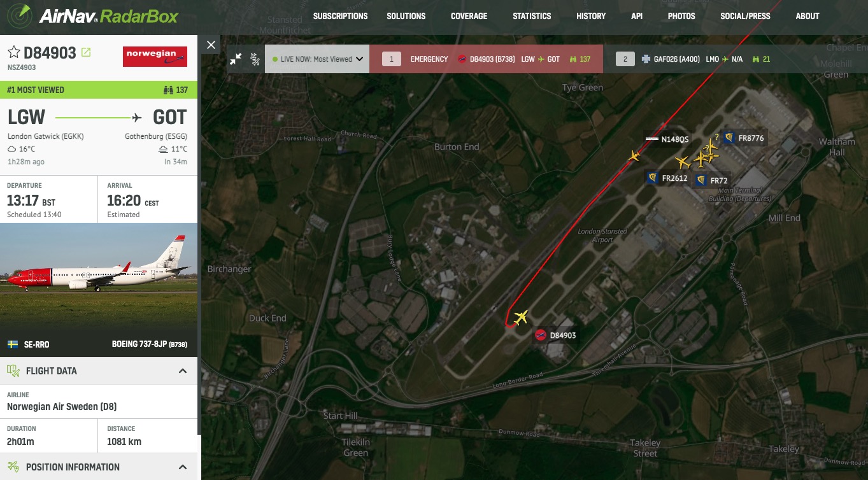
Task: Click the NSZ4903 callsign text
Action: tap(22, 67)
